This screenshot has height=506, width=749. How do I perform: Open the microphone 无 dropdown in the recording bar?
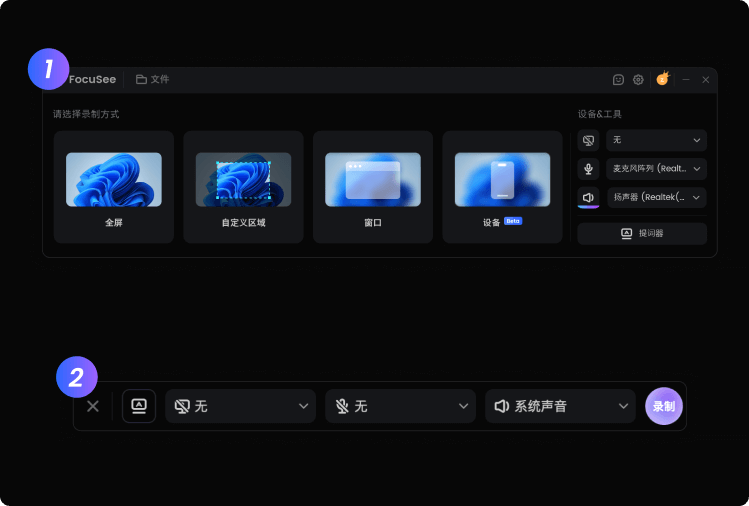click(x=400, y=406)
